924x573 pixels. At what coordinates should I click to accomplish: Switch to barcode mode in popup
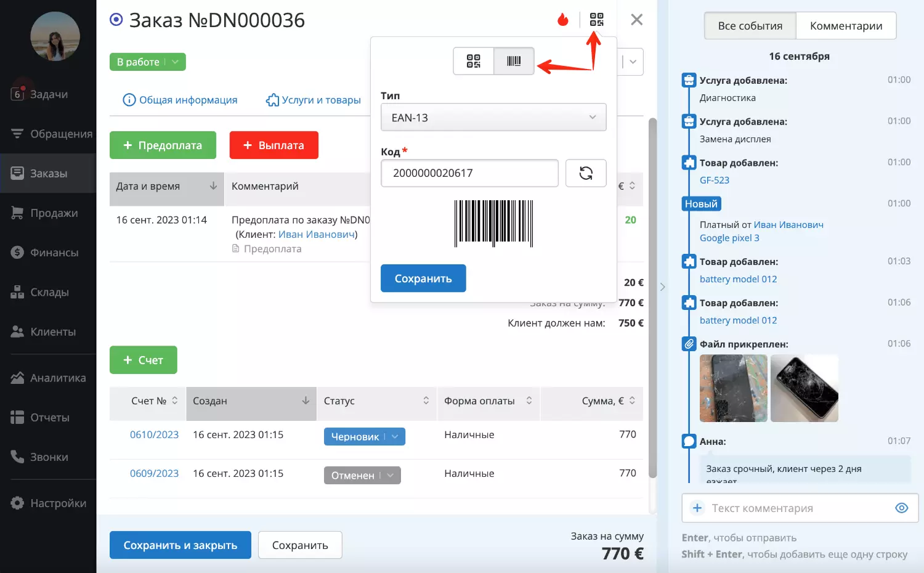tap(514, 61)
